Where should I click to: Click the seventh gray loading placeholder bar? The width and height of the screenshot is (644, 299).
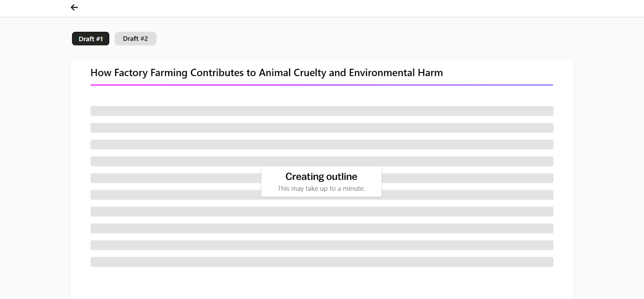(322, 212)
